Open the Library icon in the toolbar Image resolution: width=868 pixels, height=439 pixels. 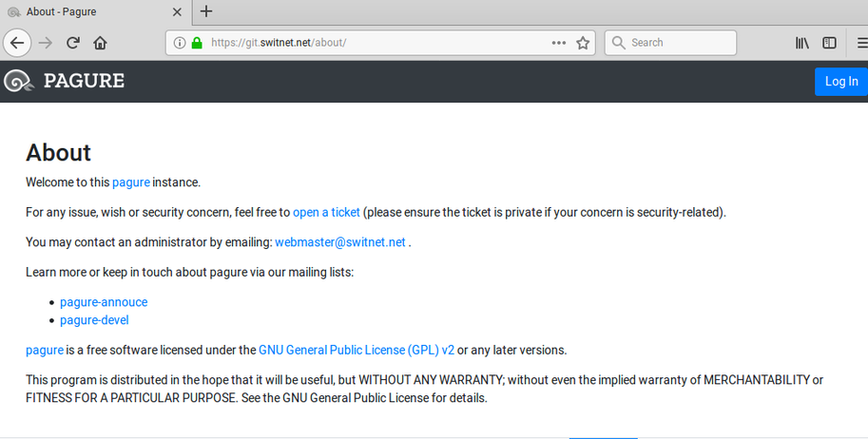click(x=802, y=43)
